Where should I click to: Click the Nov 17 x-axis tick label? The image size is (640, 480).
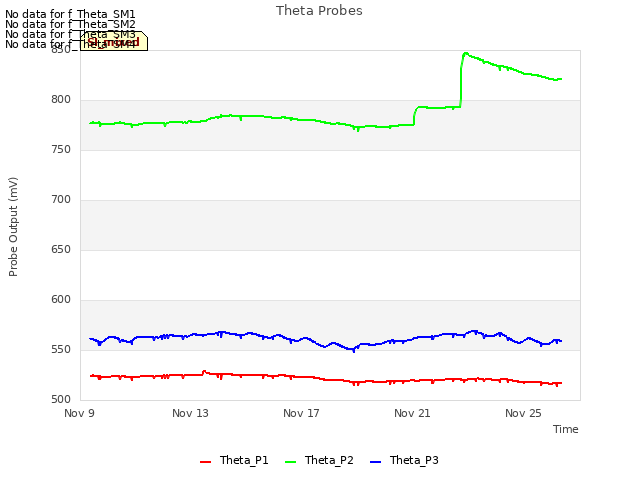coord(301,413)
